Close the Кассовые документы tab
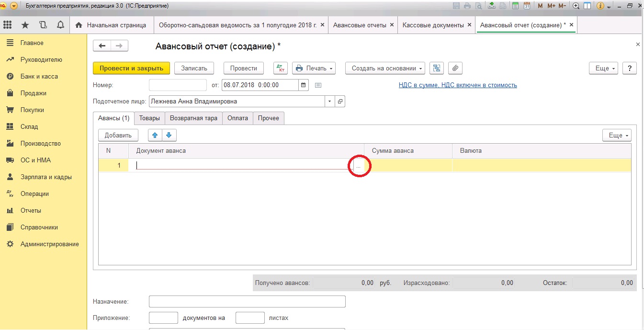644x330 pixels. 469,25
